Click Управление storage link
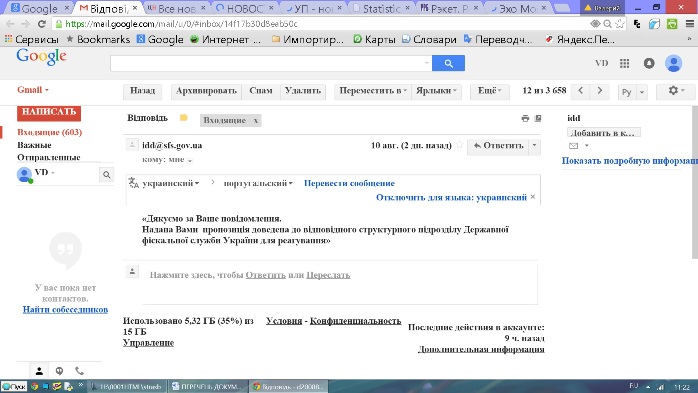Screen dimensions: 698x393 pos(148,343)
